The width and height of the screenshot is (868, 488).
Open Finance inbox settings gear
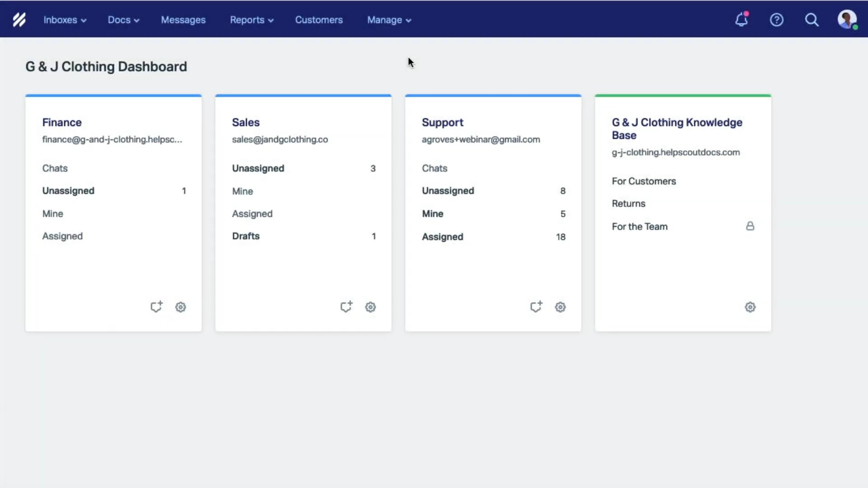click(x=181, y=307)
